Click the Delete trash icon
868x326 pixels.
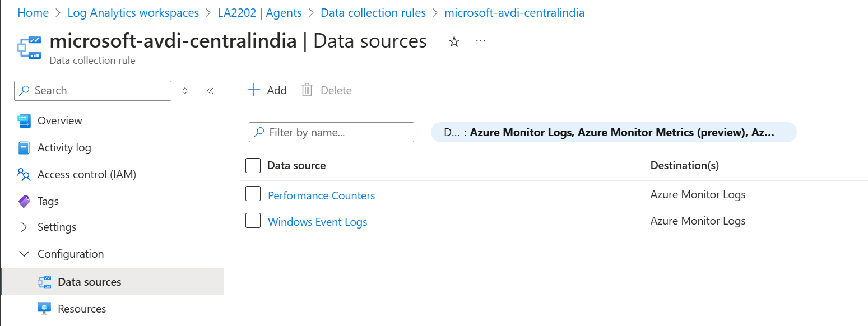tap(307, 90)
